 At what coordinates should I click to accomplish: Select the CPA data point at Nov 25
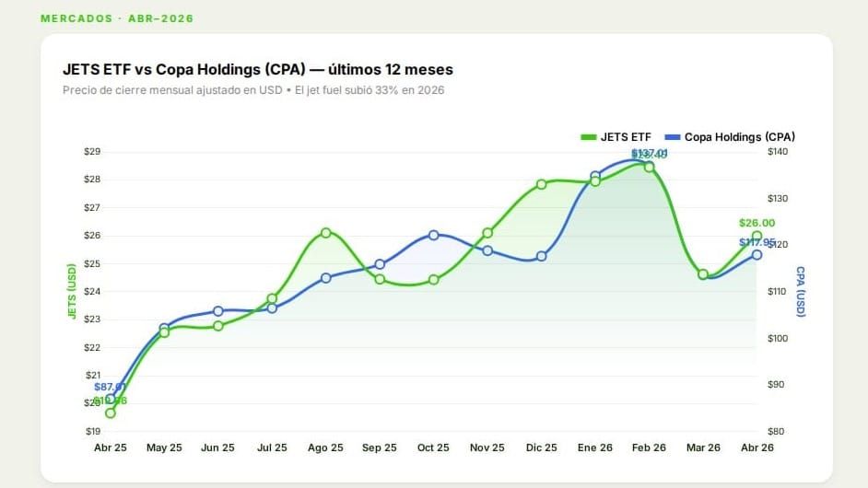(x=487, y=250)
